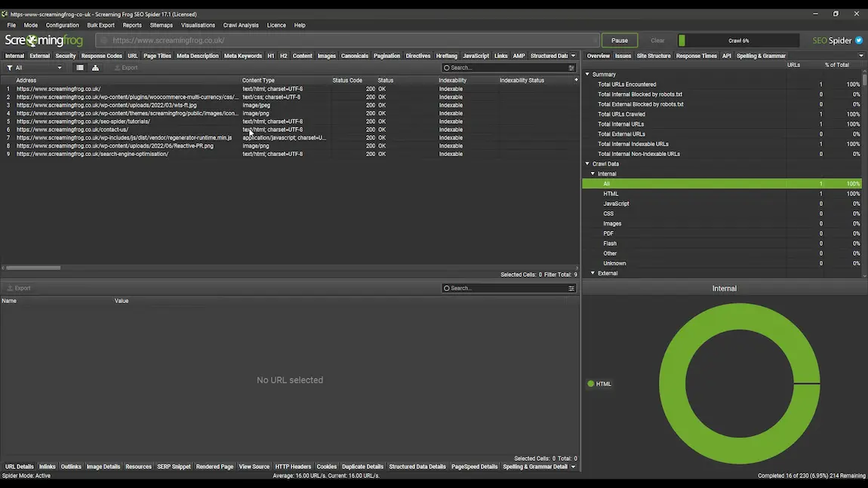Open the Issues tab in right panel
The width and height of the screenshot is (868, 488).
(x=623, y=56)
